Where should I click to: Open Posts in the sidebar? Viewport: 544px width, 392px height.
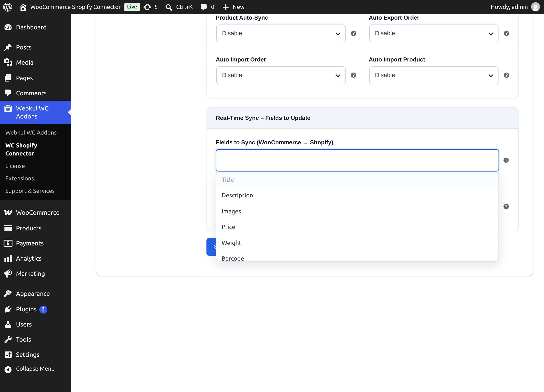click(35, 47)
